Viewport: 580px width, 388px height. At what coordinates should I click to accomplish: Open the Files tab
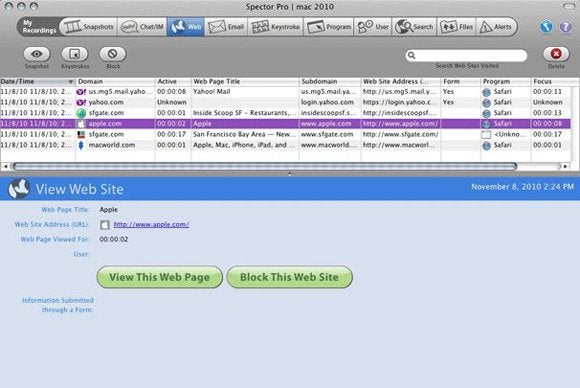click(x=456, y=27)
